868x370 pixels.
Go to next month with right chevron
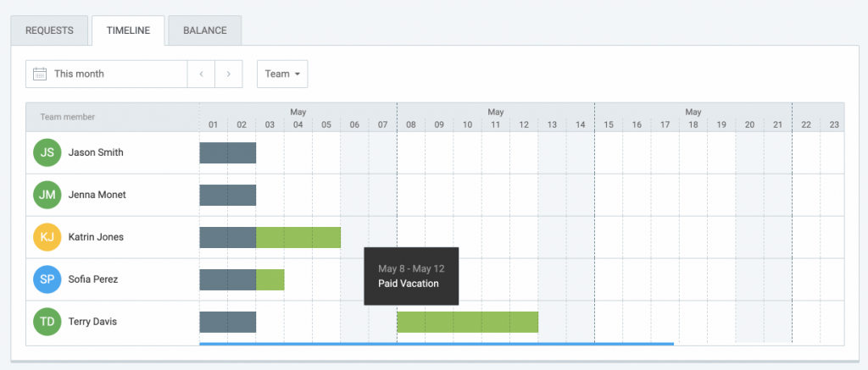(229, 75)
